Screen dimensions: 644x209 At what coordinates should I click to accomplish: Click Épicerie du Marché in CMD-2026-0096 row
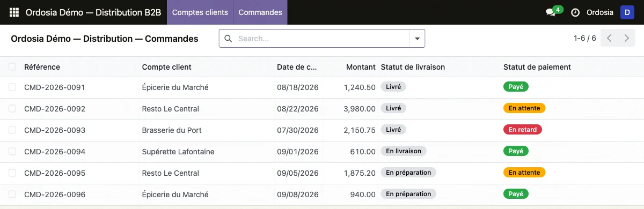click(175, 195)
